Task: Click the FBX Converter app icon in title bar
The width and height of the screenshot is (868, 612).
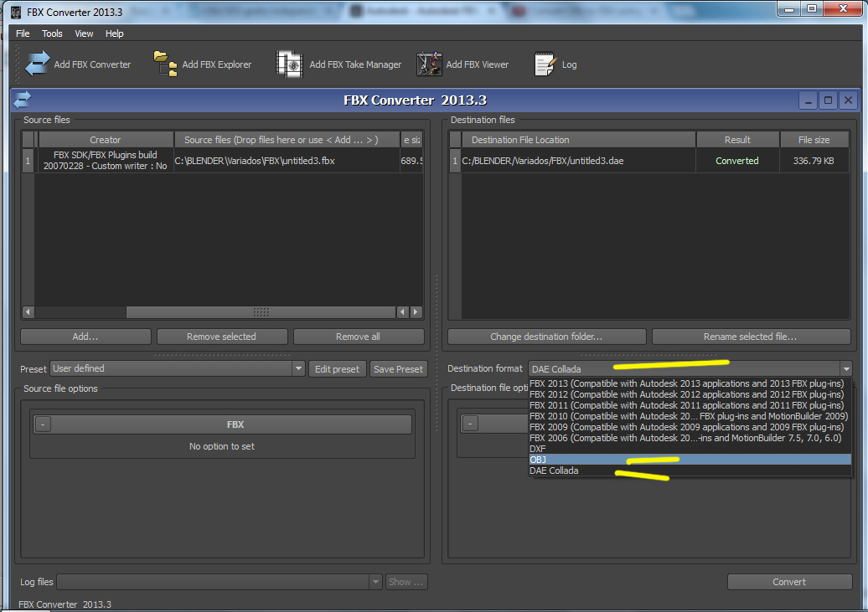Action: pyautogui.click(x=16, y=12)
